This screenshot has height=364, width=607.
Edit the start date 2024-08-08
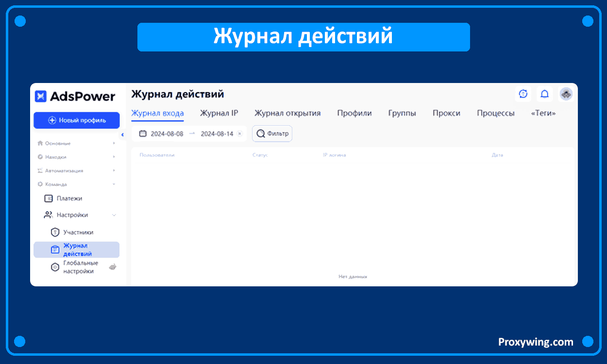pos(167,134)
